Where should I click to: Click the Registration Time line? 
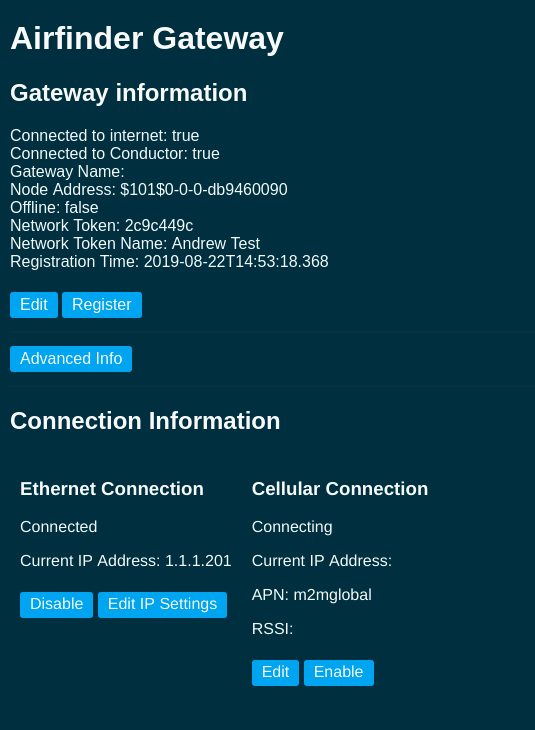point(169,262)
